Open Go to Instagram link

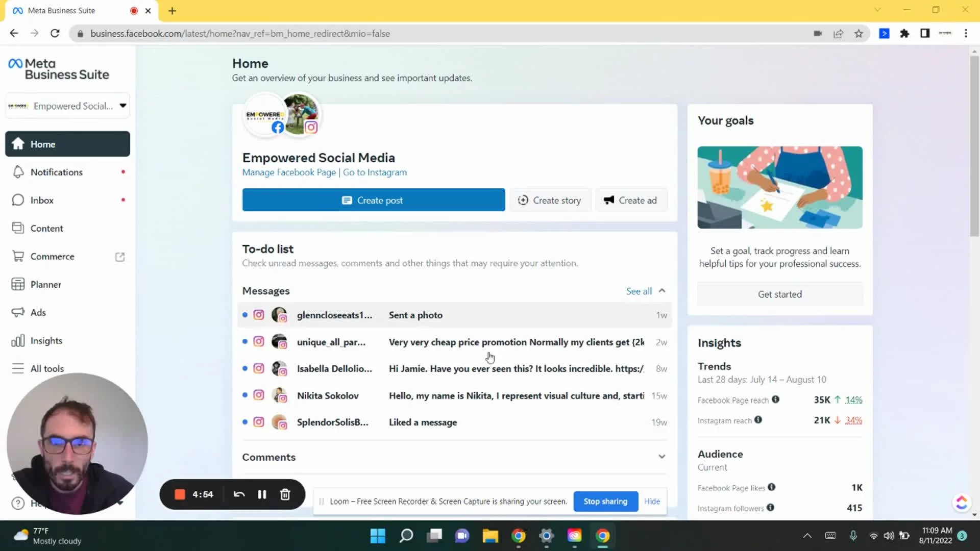(x=375, y=172)
